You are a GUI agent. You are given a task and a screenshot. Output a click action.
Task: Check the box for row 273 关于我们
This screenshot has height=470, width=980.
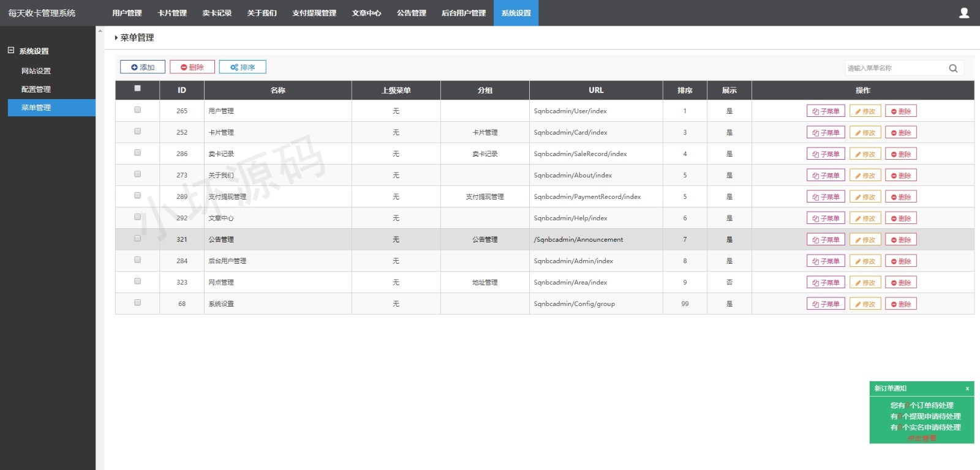137,174
